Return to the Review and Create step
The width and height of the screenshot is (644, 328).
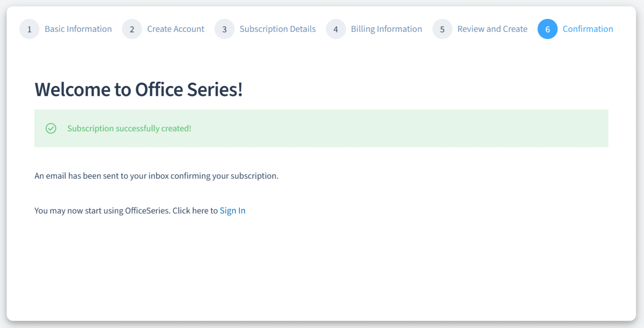(x=492, y=29)
